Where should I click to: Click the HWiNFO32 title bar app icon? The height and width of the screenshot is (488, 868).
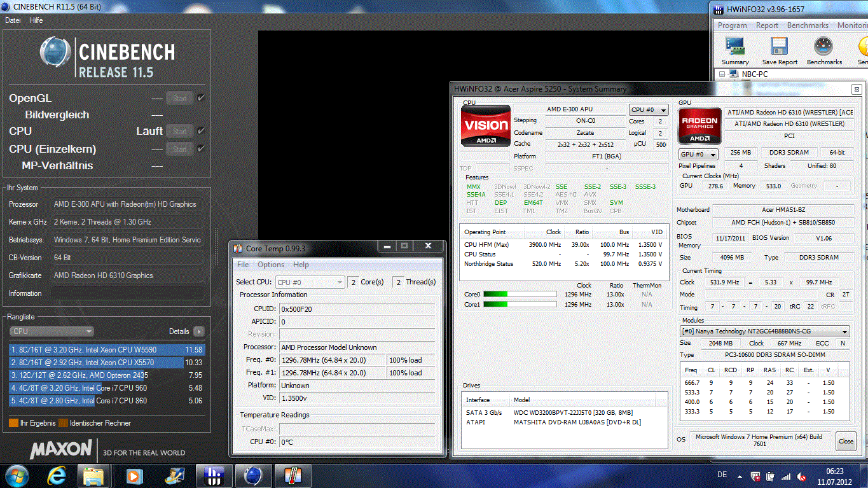pos(718,10)
